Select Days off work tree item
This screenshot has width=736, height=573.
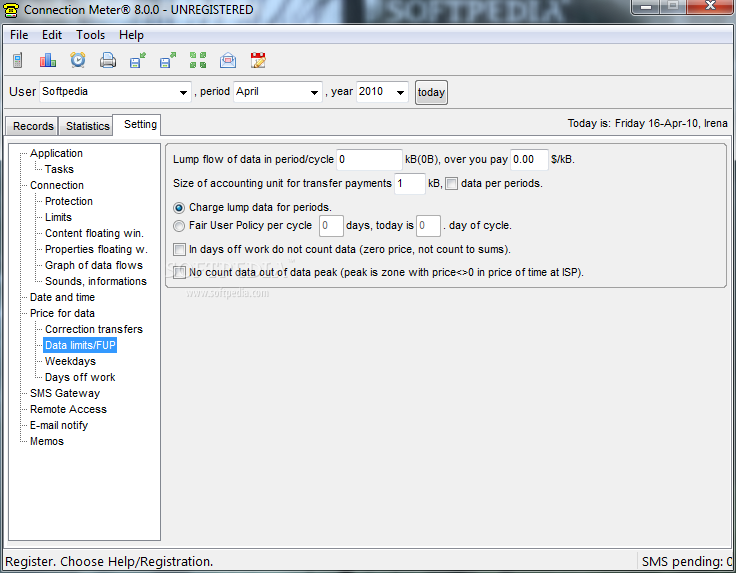(x=80, y=377)
